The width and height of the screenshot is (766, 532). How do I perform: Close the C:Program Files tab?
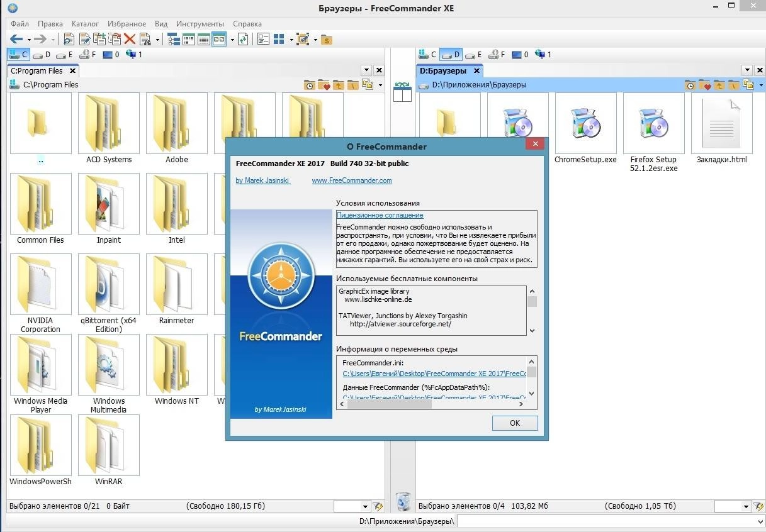coord(72,71)
